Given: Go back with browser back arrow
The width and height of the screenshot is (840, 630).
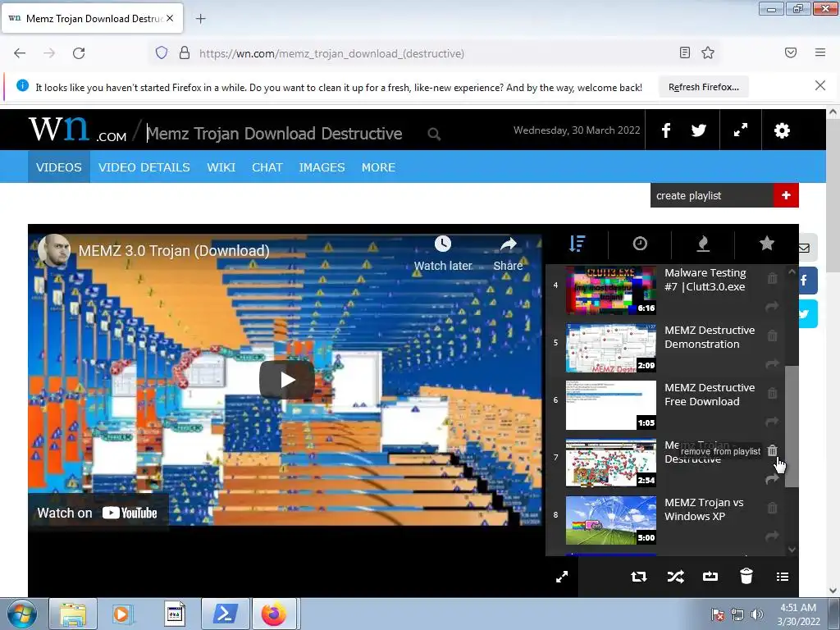Looking at the screenshot, I should (20, 53).
